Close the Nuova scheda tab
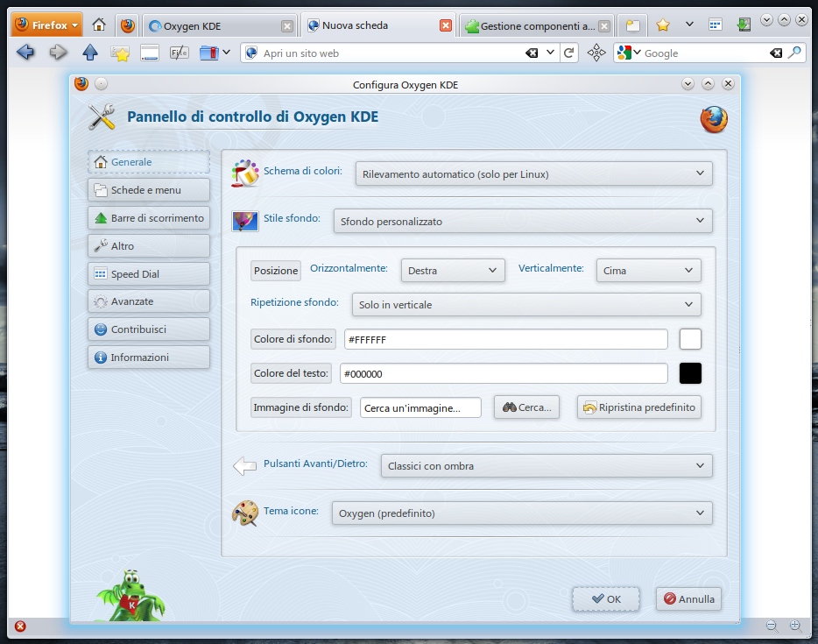 (x=446, y=25)
